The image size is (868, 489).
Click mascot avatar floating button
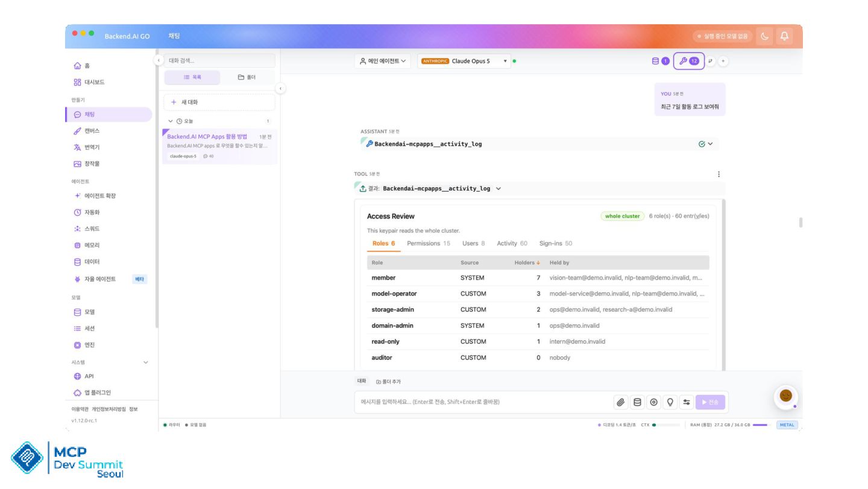[x=785, y=396]
